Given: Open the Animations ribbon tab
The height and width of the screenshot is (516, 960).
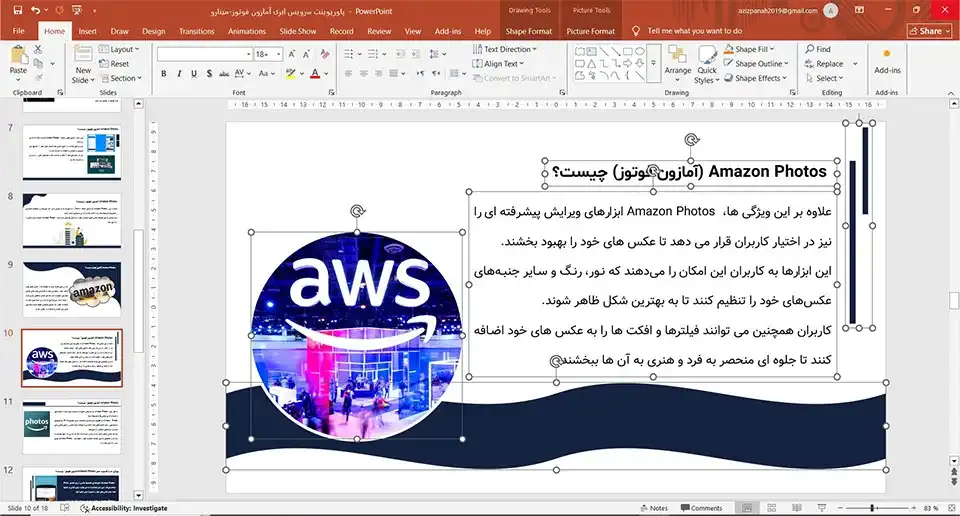Looking at the screenshot, I should tap(247, 31).
